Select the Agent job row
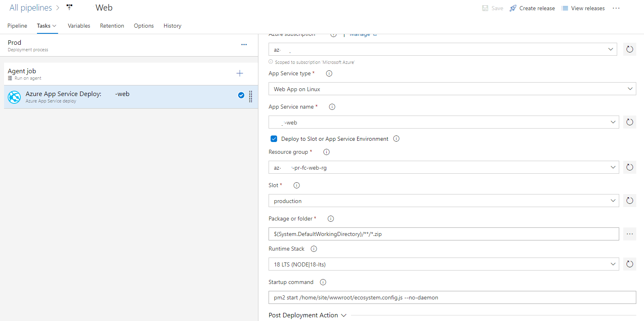The height and width of the screenshot is (321, 644). click(x=131, y=74)
